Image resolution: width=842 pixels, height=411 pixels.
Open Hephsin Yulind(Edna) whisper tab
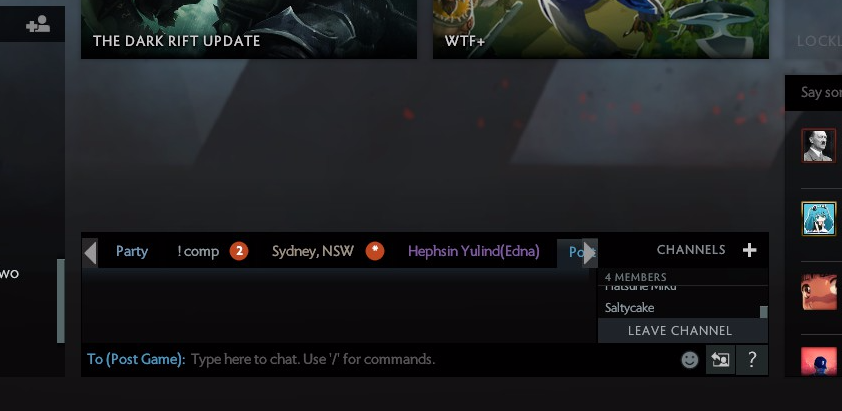(474, 251)
